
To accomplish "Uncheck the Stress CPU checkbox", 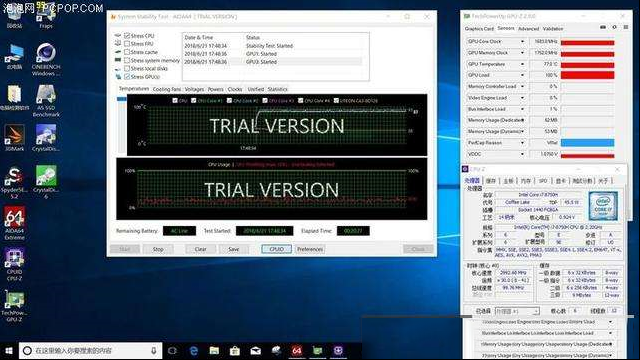I will pos(127,36).
